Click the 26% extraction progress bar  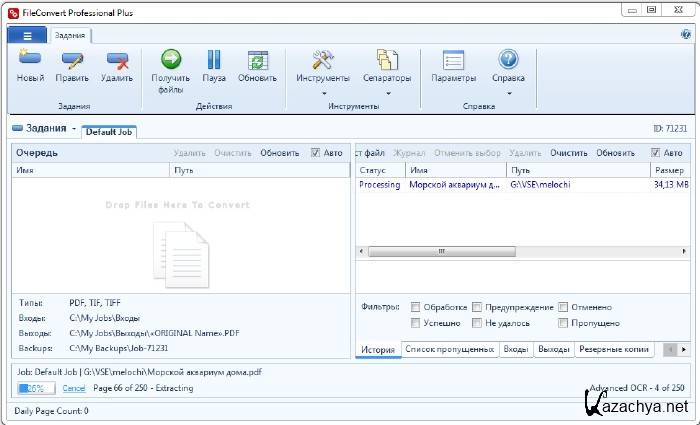37,388
